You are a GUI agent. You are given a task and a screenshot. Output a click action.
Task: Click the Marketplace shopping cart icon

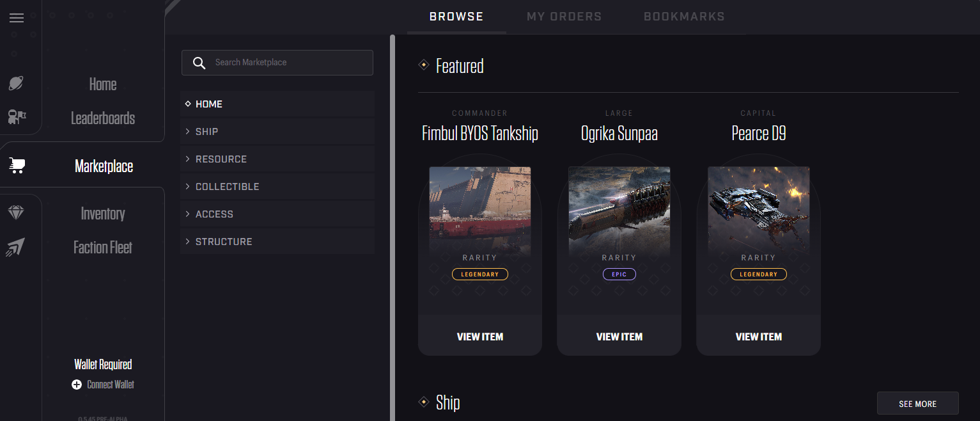point(17,166)
